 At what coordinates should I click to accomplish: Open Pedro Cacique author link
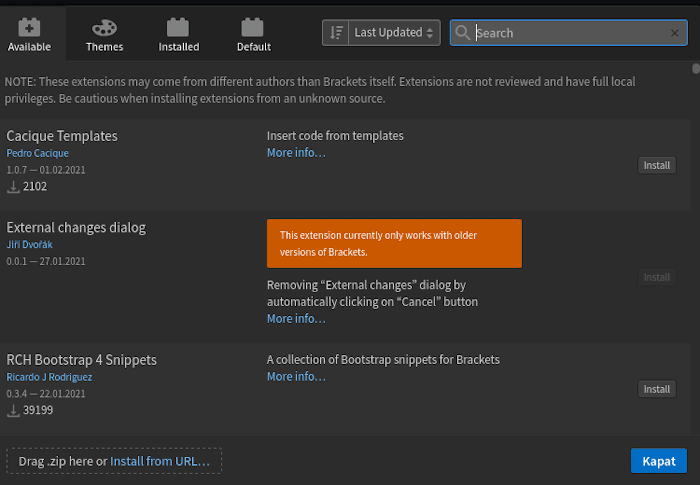(x=38, y=153)
